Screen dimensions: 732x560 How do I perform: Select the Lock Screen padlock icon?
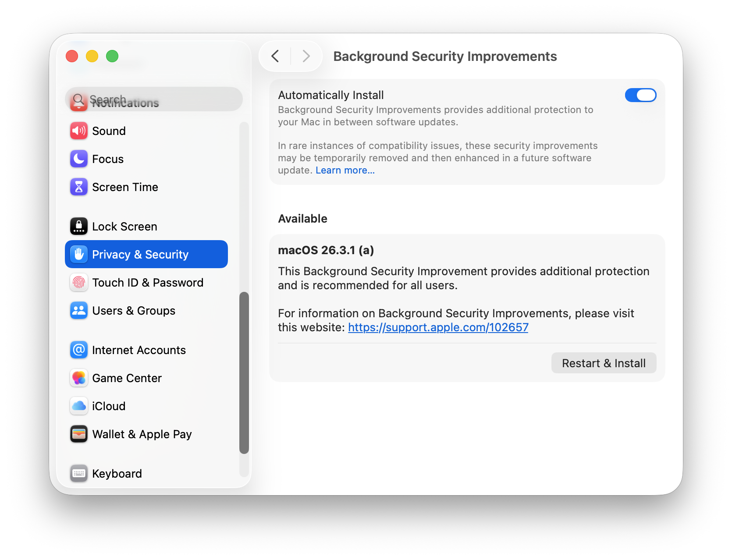coord(78,226)
